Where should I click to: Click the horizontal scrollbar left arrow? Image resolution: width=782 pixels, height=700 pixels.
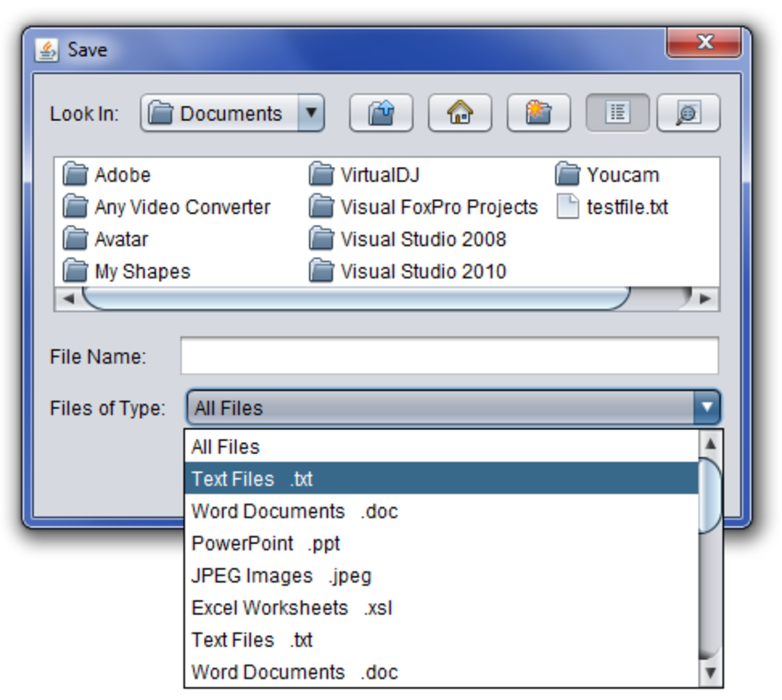70,299
